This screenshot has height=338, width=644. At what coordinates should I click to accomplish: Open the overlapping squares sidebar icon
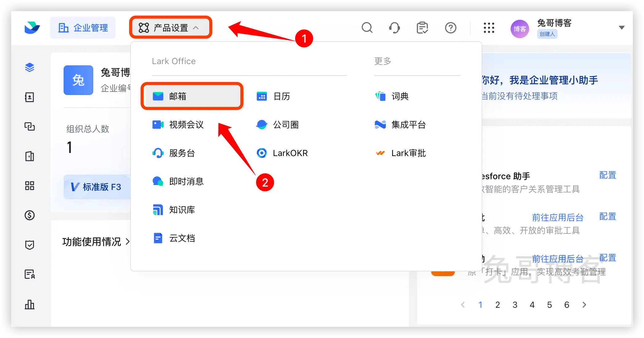(x=29, y=126)
